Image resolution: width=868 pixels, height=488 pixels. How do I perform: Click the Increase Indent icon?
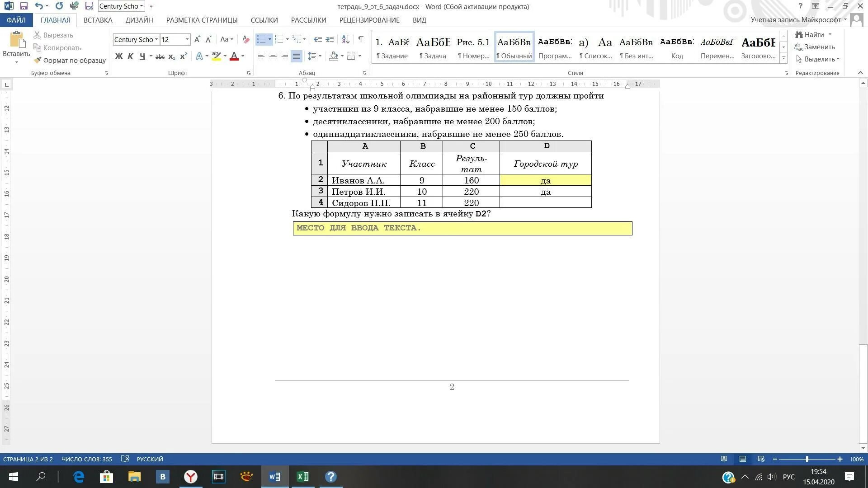[x=330, y=40]
